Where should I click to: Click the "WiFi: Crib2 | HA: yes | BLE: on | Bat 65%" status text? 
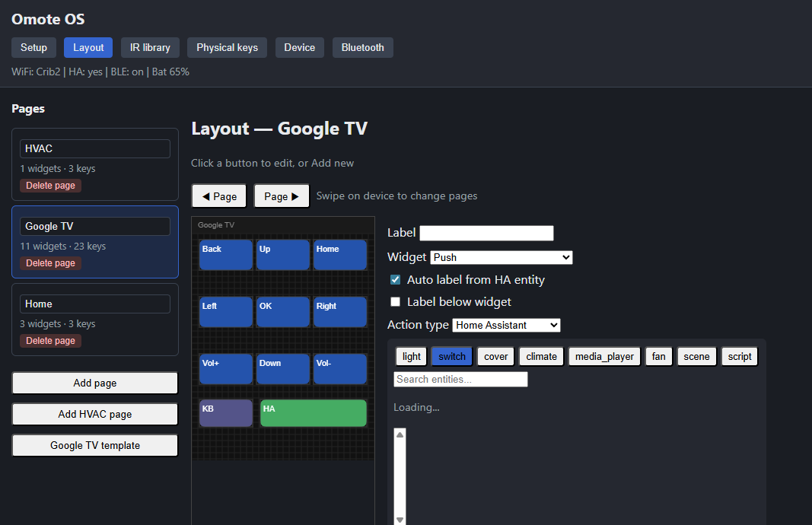100,72
